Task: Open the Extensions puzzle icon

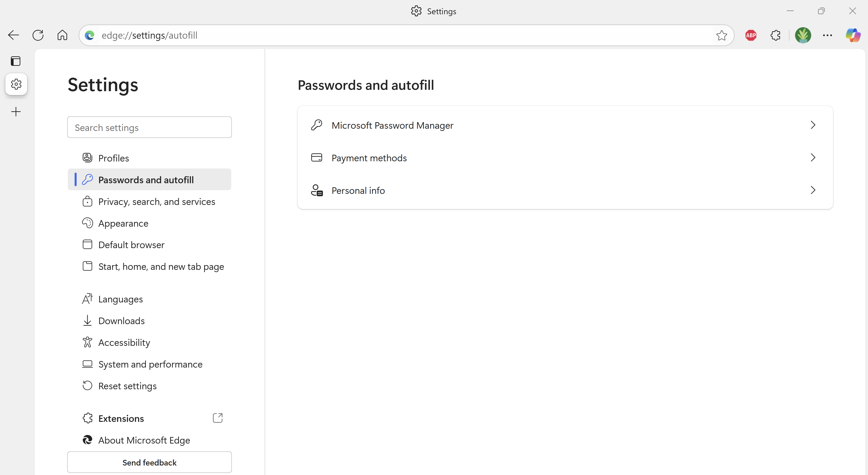Action: [775, 35]
